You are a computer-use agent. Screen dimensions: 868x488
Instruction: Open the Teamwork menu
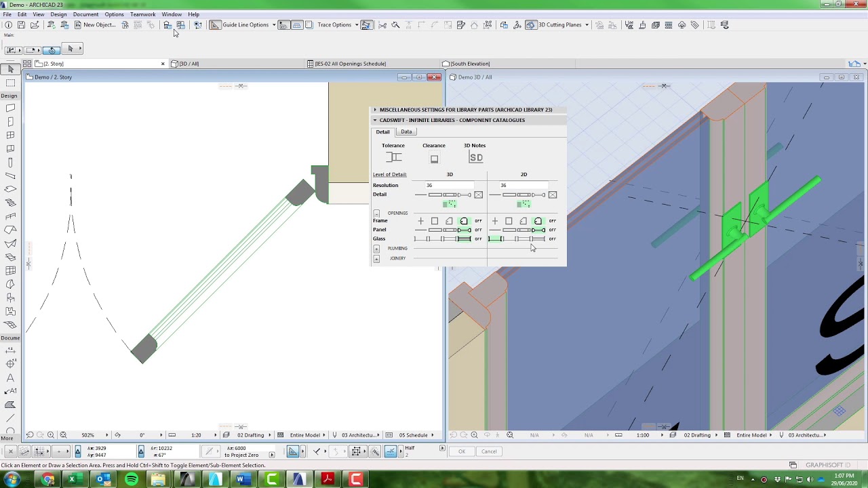click(x=142, y=14)
